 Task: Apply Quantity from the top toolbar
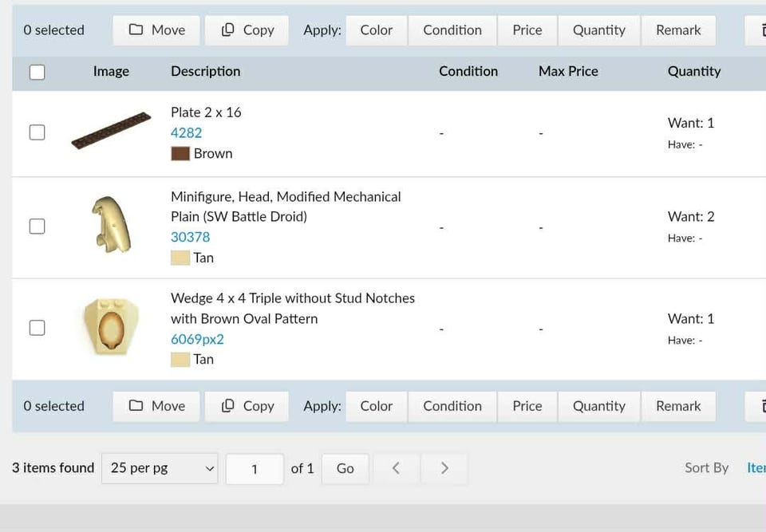[599, 30]
